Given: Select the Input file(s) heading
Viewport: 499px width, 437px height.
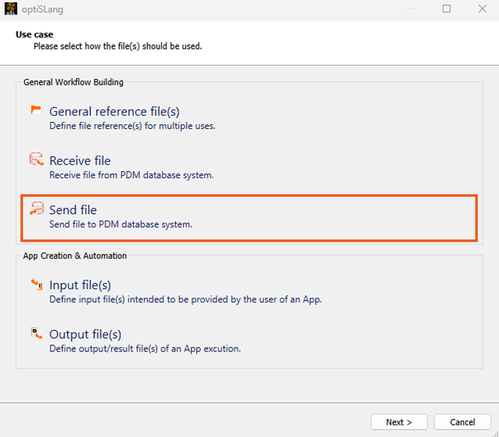Looking at the screenshot, I should (80, 285).
